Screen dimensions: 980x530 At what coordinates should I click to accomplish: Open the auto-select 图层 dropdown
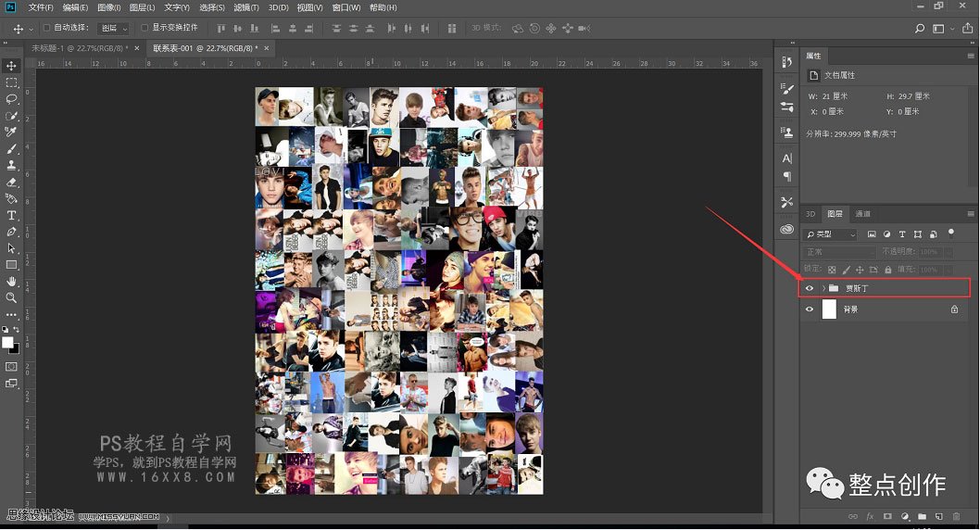[114, 28]
